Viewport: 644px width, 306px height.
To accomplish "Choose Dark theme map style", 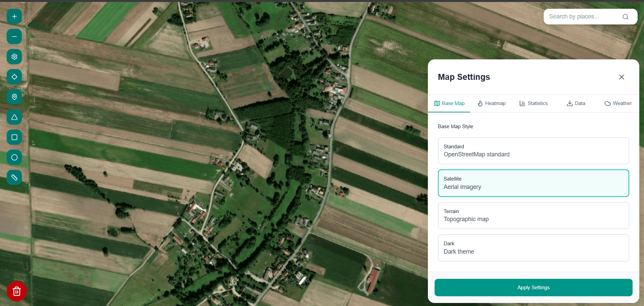I will (534, 248).
